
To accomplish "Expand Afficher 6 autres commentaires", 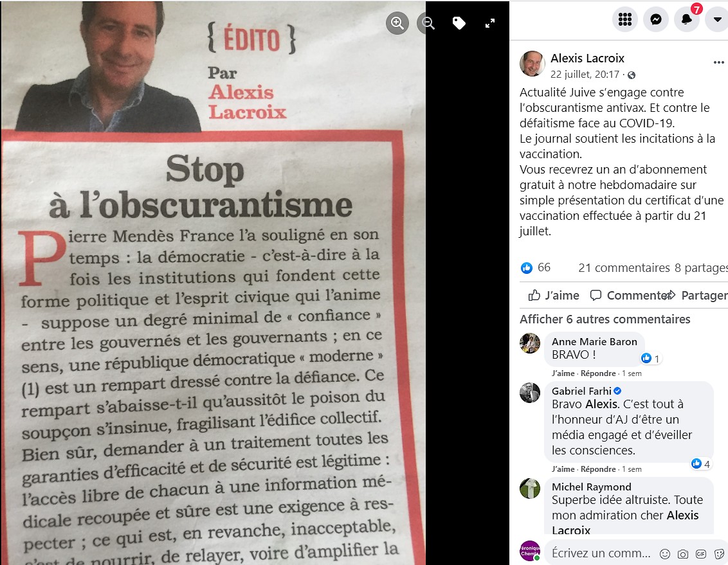I will (x=605, y=319).
